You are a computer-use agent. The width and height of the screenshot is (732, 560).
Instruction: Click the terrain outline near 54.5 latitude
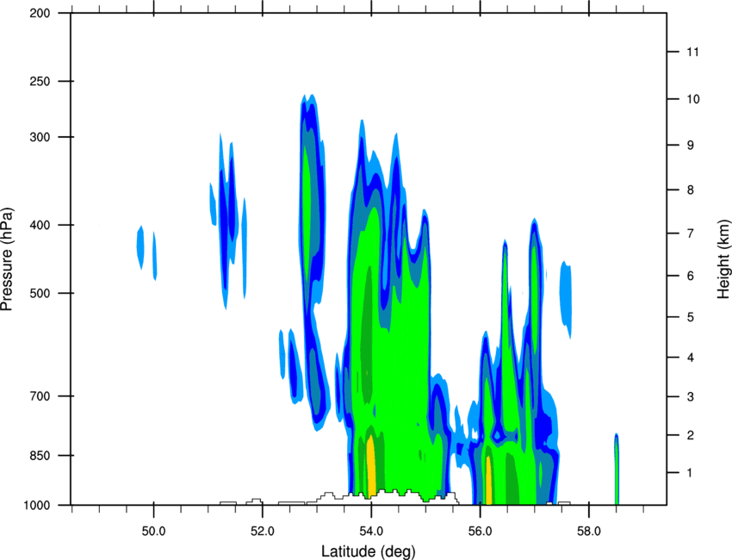coord(395,493)
